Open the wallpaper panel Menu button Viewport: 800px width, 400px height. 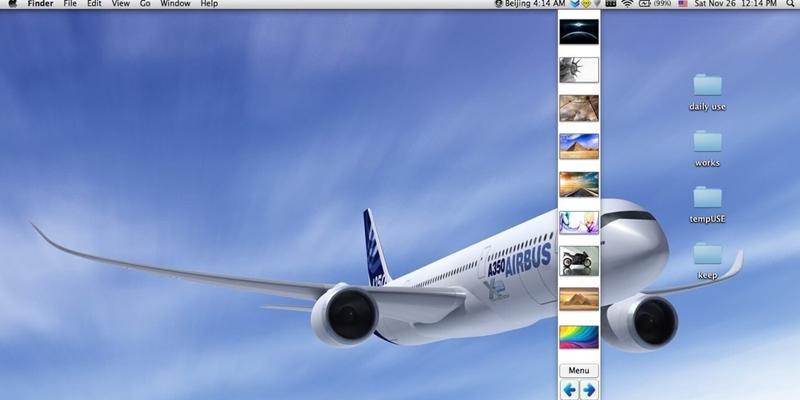tap(579, 370)
